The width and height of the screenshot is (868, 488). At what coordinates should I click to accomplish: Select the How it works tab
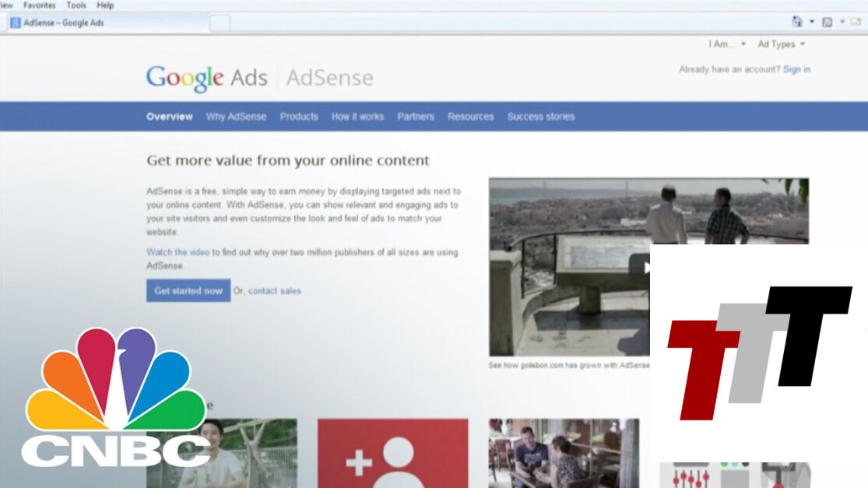pyautogui.click(x=357, y=117)
